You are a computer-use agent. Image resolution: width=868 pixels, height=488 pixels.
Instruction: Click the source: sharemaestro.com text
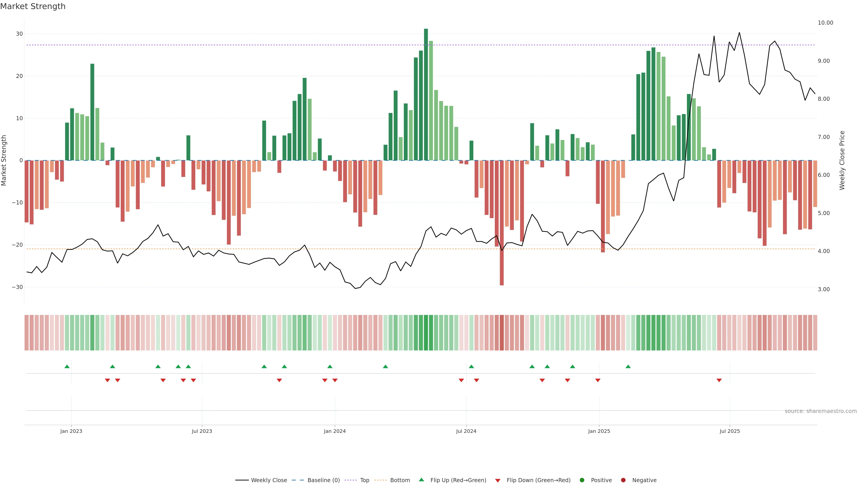[x=821, y=411]
